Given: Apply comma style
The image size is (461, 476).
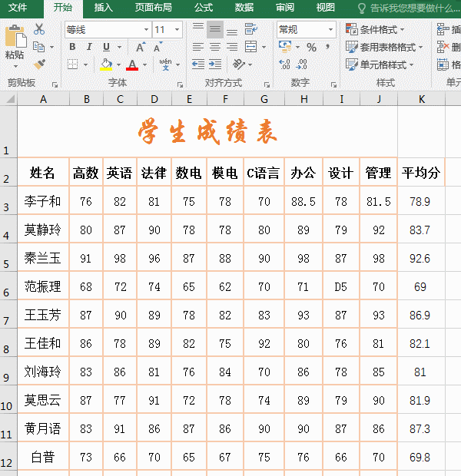Looking at the screenshot, I should pyautogui.click(x=327, y=47).
